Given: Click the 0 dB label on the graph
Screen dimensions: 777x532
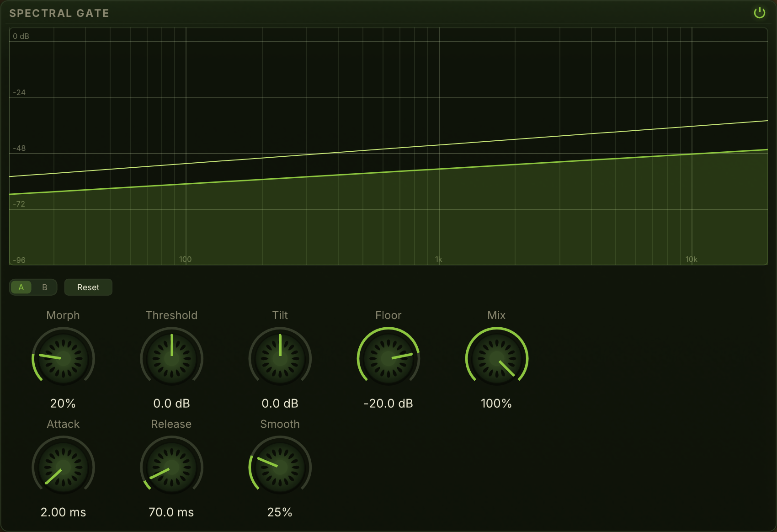Looking at the screenshot, I should pyautogui.click(x=21, y=36).
